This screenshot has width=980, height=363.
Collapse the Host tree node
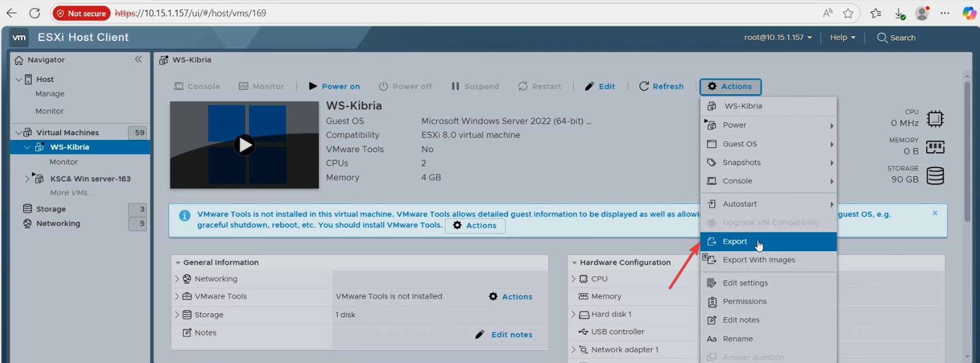19,79
